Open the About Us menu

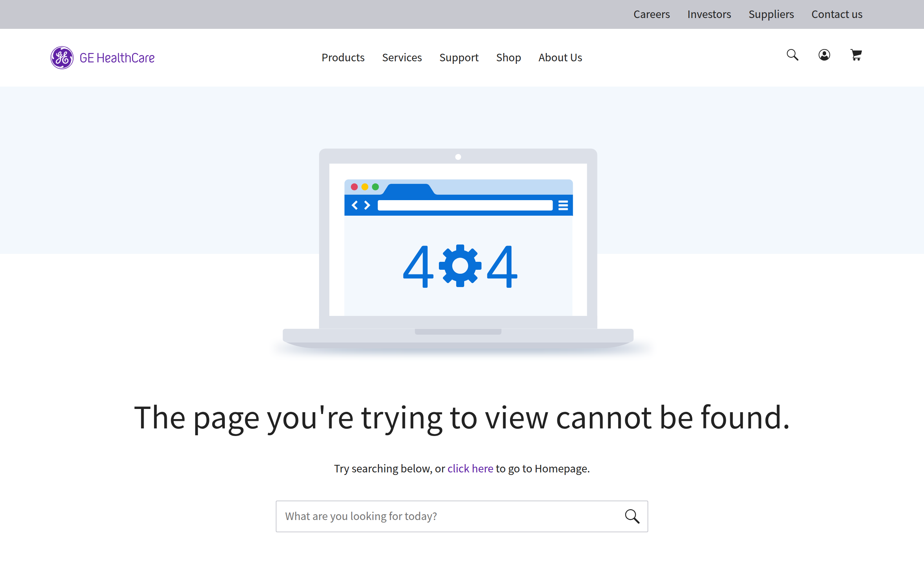pos(560,57)
